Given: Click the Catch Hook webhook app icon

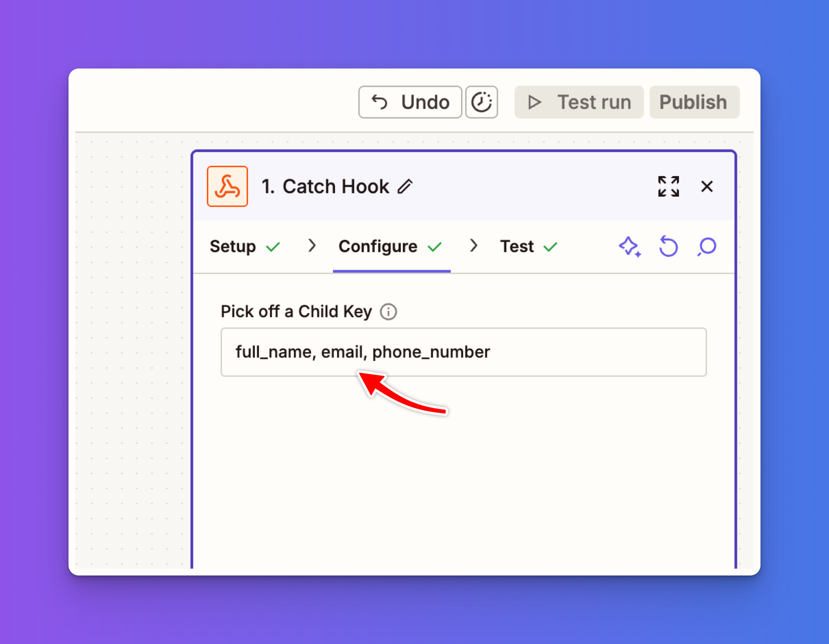Looking at the screenshot, I should point(227,186).
